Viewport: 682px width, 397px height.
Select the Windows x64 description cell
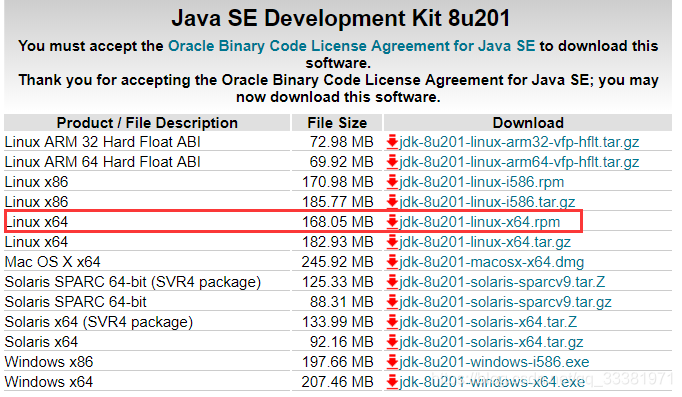click(49, 382)
